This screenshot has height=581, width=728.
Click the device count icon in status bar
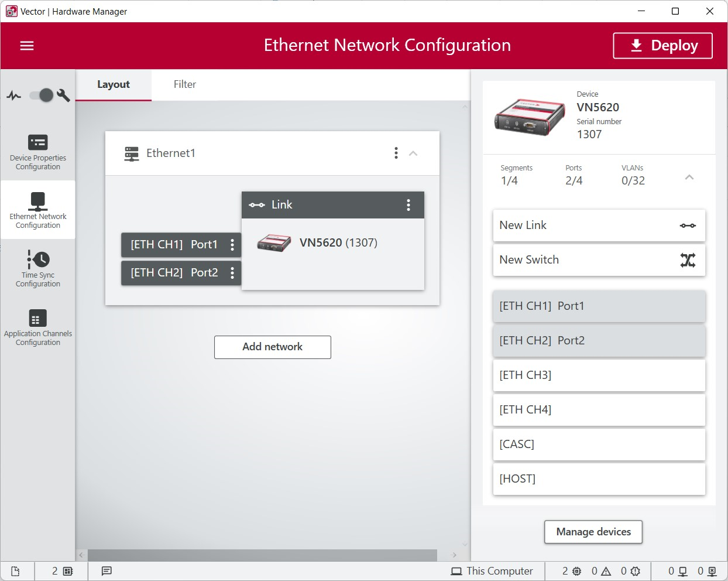pyautogui.click(x=62, y=571)
